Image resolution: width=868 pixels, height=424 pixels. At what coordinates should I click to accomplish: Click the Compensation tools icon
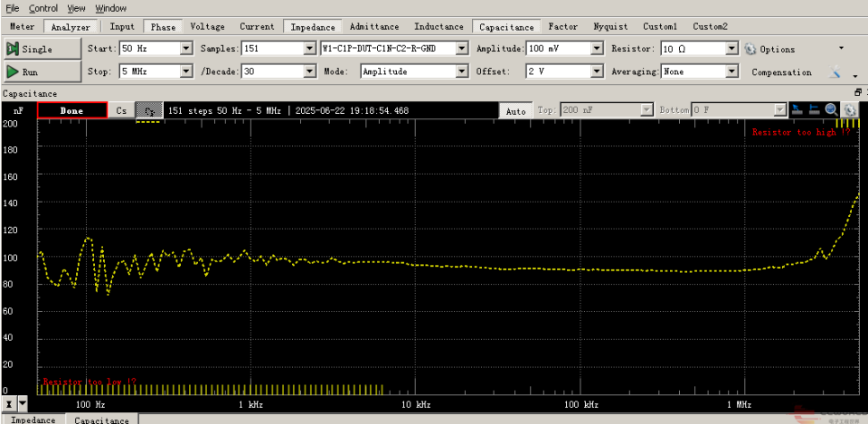[835, 71]
